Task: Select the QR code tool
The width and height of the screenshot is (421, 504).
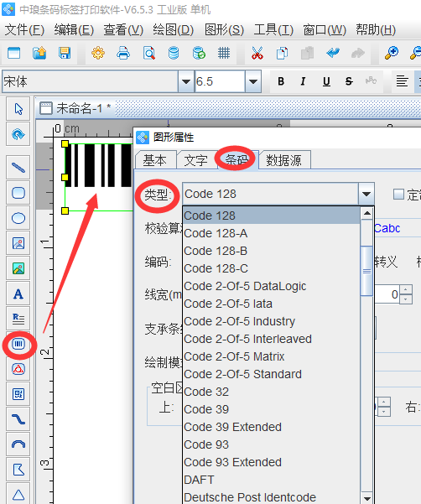Action: [18, 394]
